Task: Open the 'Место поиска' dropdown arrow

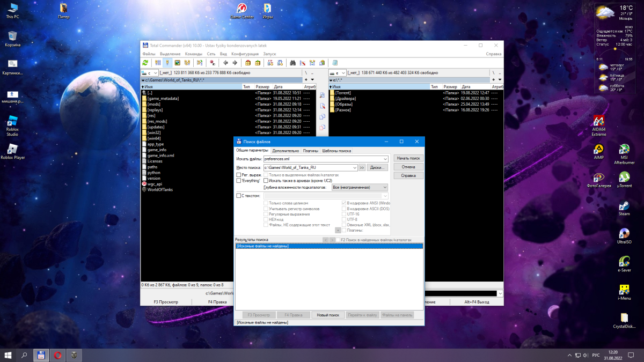Action: pyautogui.click(x=354, y=168)
